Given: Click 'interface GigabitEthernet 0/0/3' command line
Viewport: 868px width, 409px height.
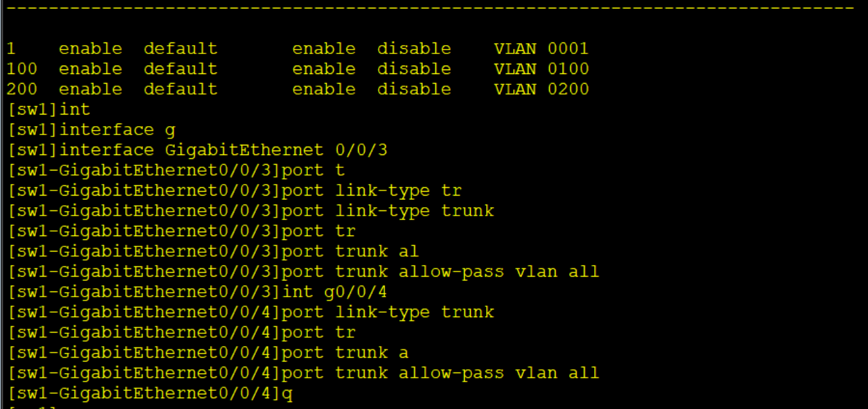Looking at the screenshot, I should 197,150.
